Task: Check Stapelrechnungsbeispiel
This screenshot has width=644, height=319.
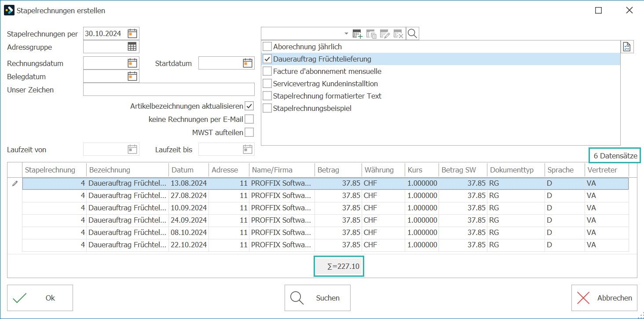Action: pyautogui.click(x=267, y=108)
